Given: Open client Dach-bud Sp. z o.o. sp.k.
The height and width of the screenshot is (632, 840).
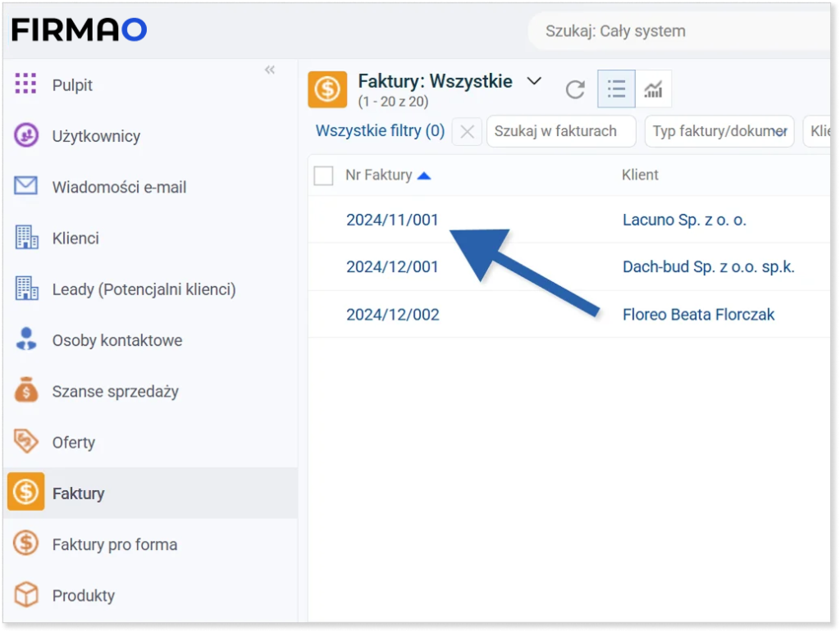Looking at the screenshot, I should [x=708, y=267].
